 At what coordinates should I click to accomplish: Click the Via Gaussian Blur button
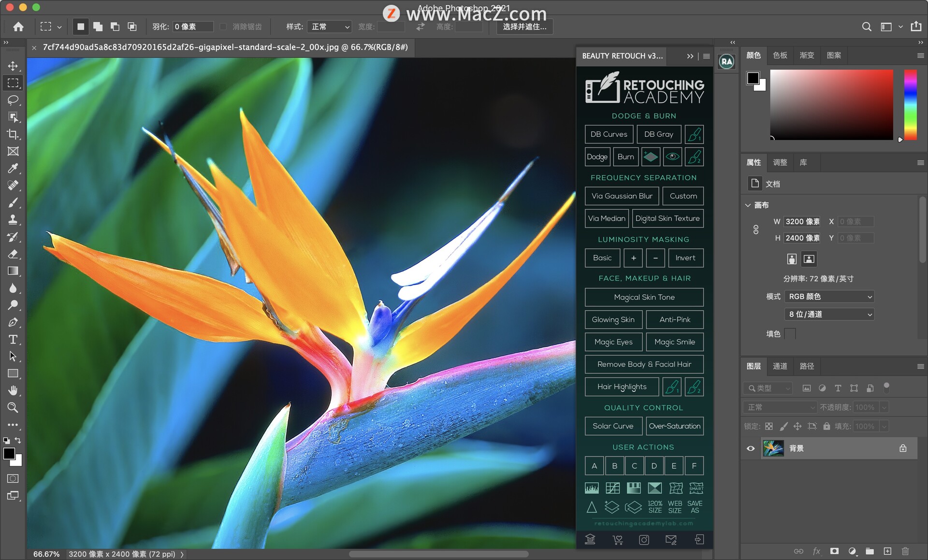622,196
